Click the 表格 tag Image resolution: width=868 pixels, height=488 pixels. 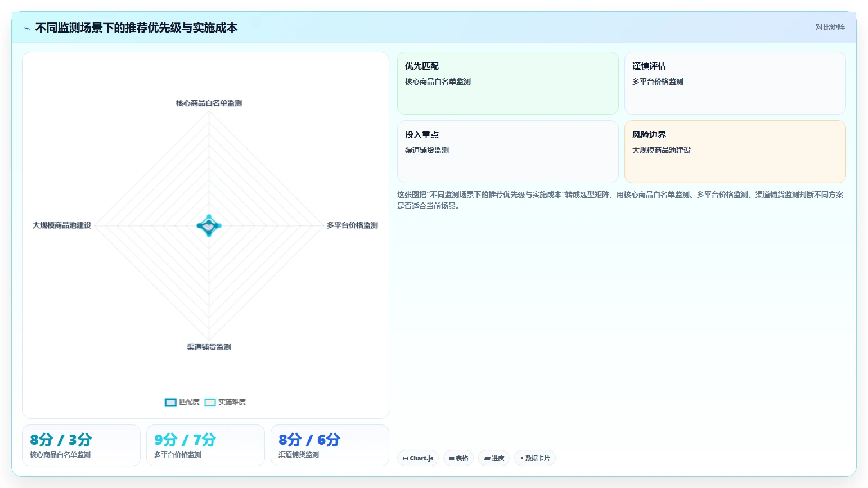pos(458,458)
